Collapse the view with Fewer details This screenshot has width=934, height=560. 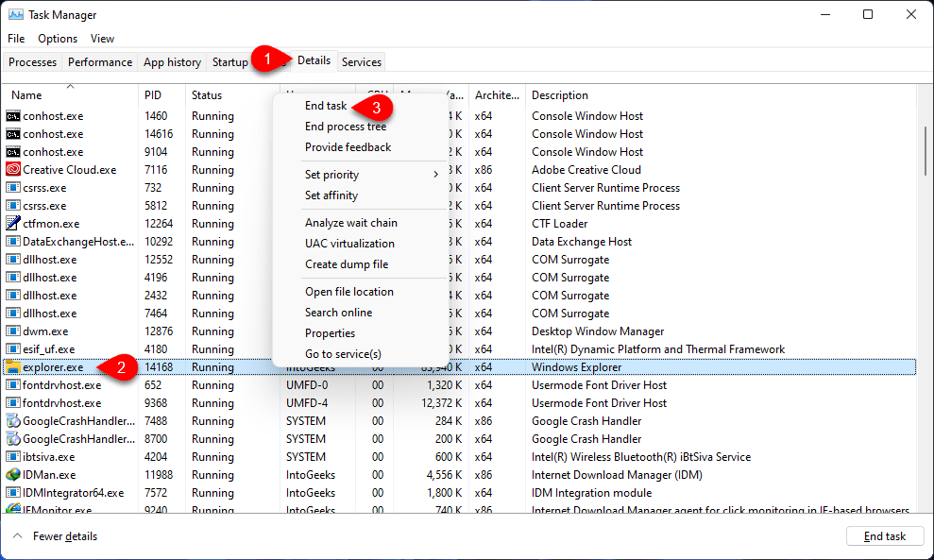[x=55, y=536]
